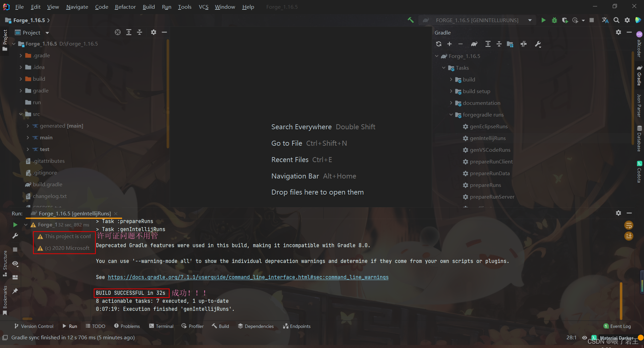This screenshot has height=348, width=644.
Task: Open the Refactor menu
Action: [125, 7]
